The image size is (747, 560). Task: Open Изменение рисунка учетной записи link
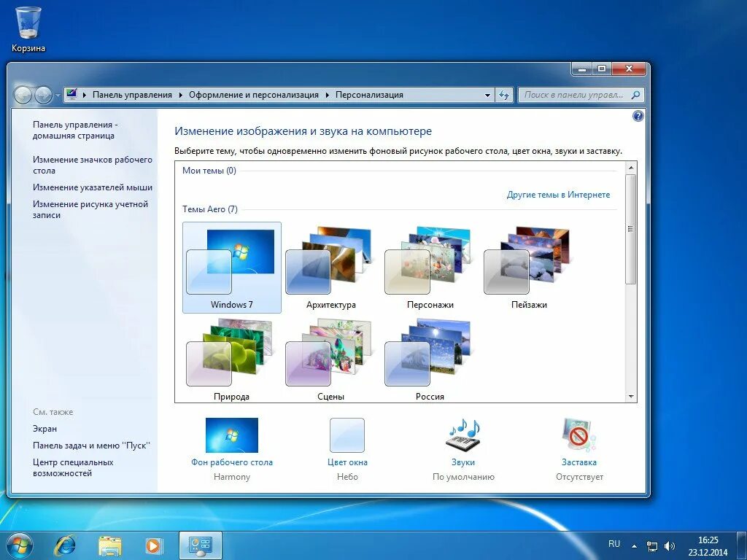(90, 209)
